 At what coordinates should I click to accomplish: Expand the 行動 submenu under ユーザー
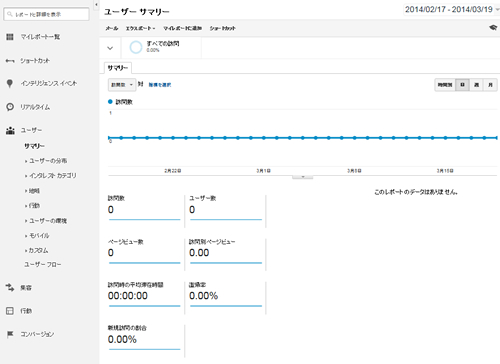[x=32, y=205]
